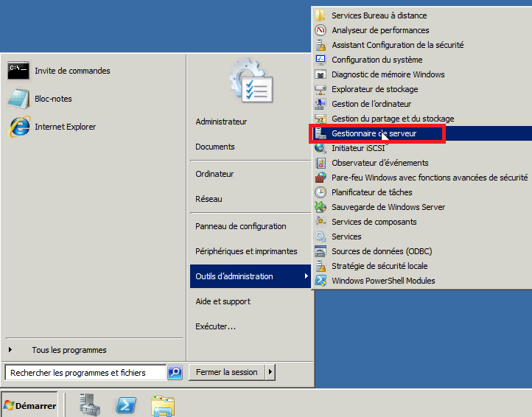Open Invite de commandes icon
The image size is (532, 417).
(x=18, y=71)
